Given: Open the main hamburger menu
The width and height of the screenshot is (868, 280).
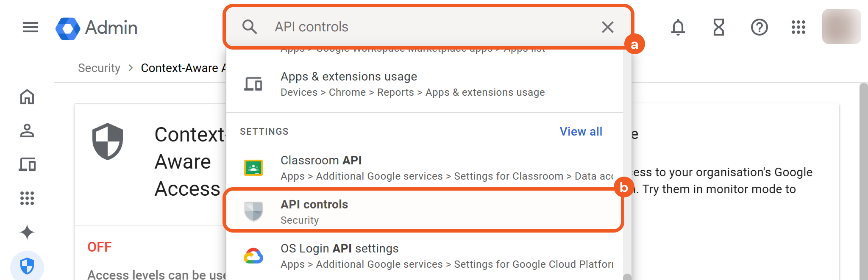Looking at the screenshot, I should pyautogui.click(x=31, y=28).
